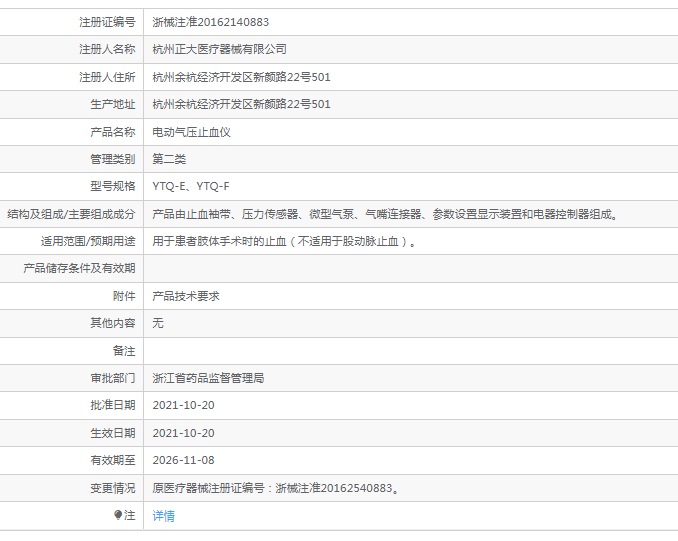This screenshot has height=541, width=678.
Task: Click the 第二类 management category value
Action: [x=169, y=159]
